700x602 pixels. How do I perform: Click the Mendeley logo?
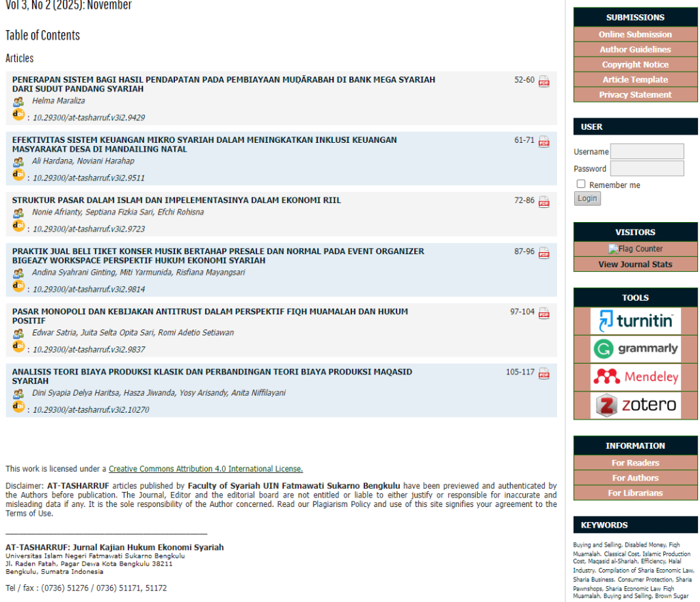(x=635, y=377)
